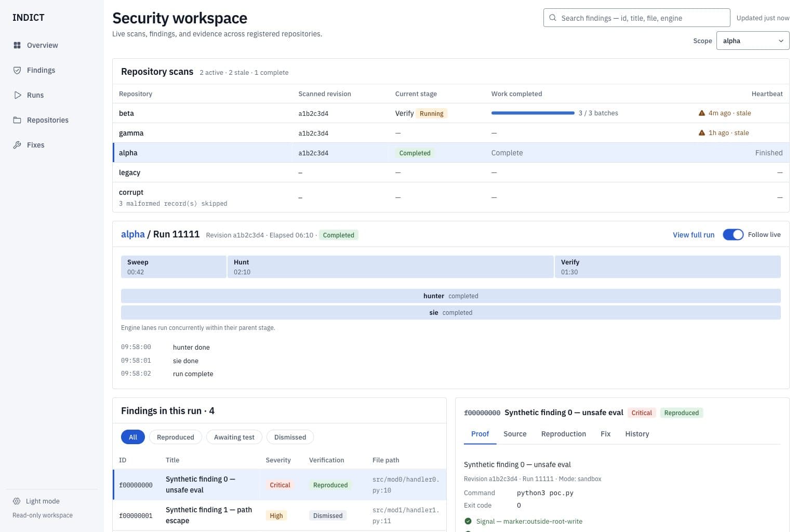Go to Findings in the sidebar
The width and height of the screenshot is (798, 532).
pyautogui.click(x=52, y=70)
